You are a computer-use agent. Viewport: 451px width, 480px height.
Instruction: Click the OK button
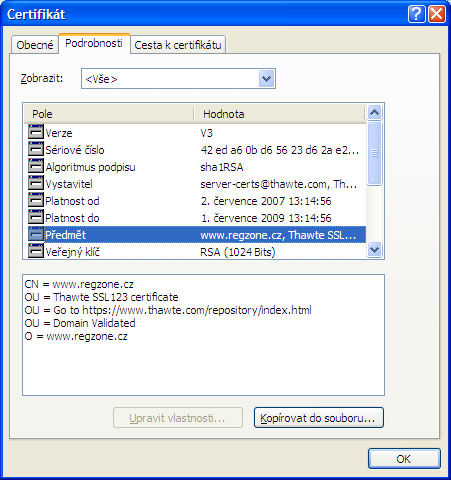404,459
